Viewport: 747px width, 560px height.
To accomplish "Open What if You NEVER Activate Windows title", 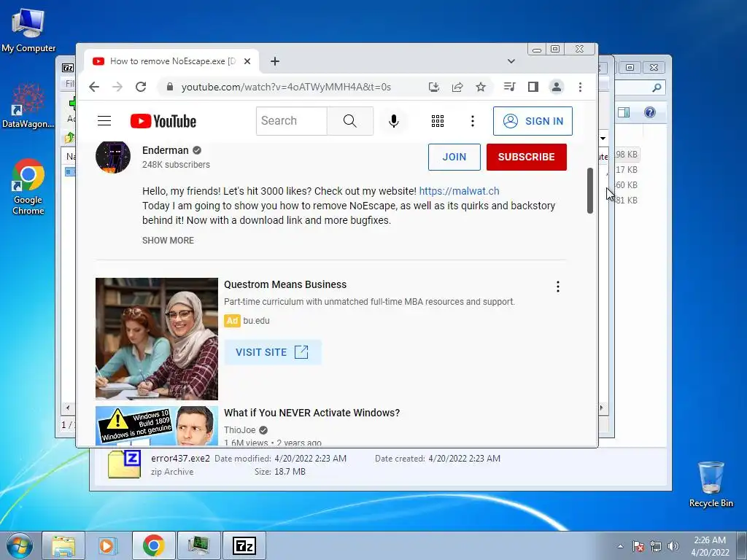I will pos(311,413).
